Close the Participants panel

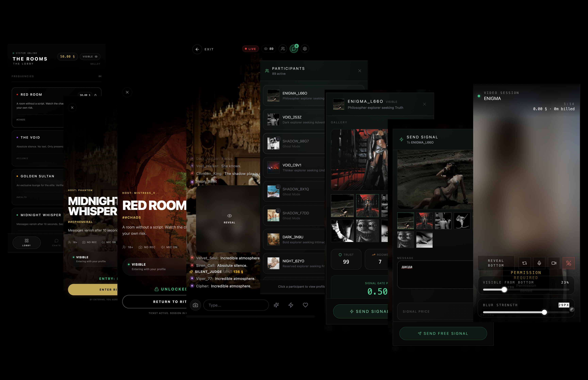[x=360, y=71]
